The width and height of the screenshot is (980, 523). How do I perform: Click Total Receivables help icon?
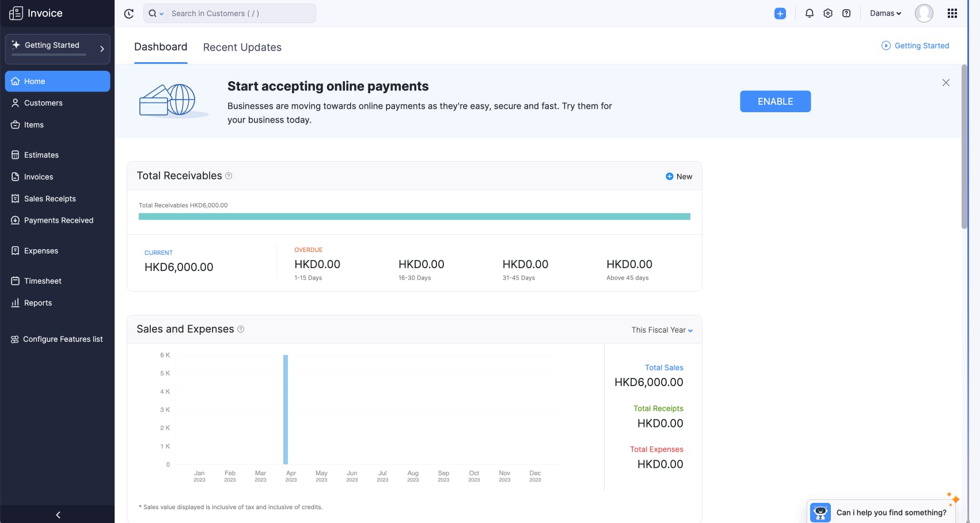(229, 176)
